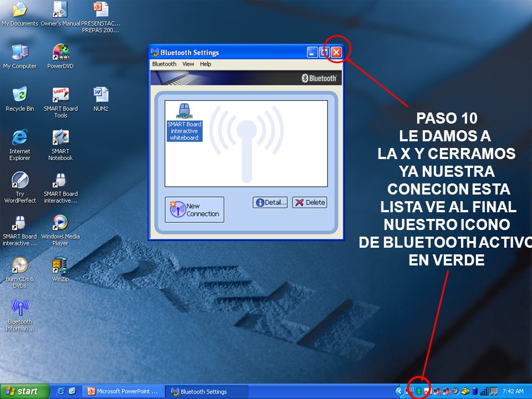Click the Bluetooth Settings title bar icon
The width and height of the screenshot is (532, 399).
155,52
